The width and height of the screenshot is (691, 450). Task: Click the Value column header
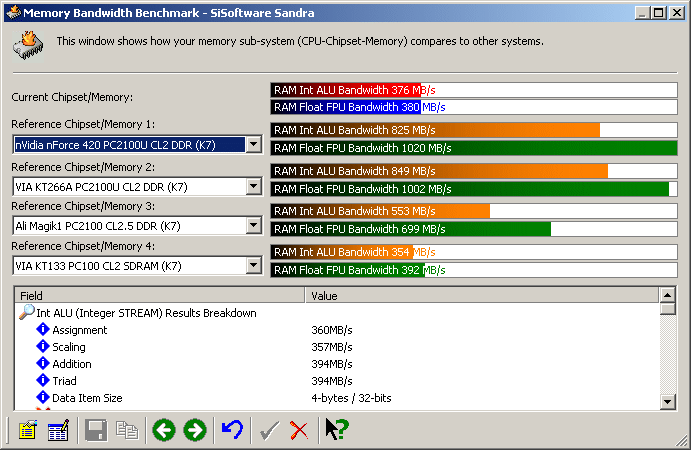click(x=482, y=295)
